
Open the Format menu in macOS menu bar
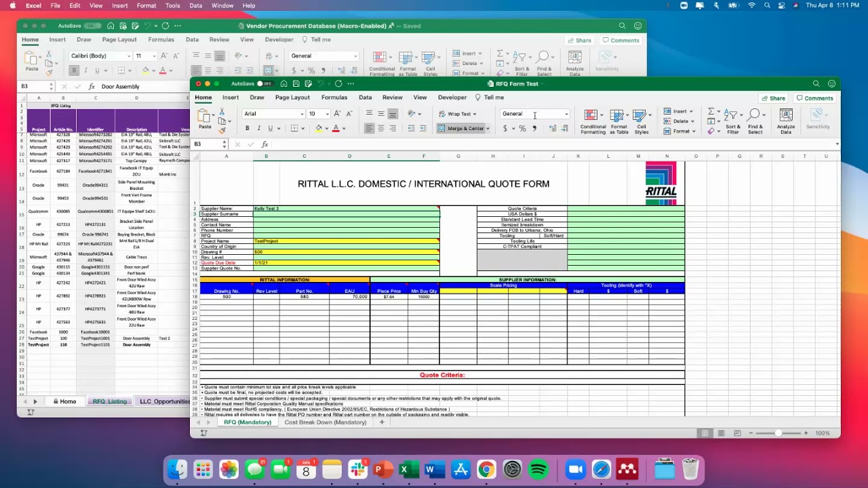tap(146, 5)
